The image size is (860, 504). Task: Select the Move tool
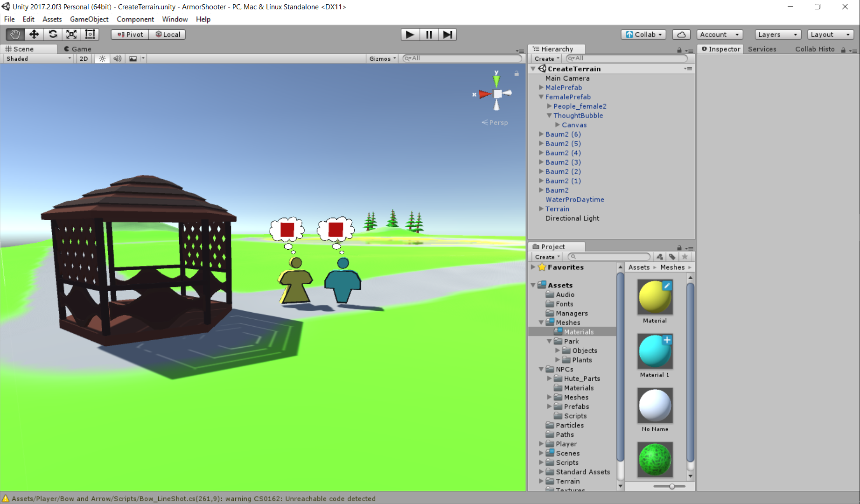pos(34,35)
